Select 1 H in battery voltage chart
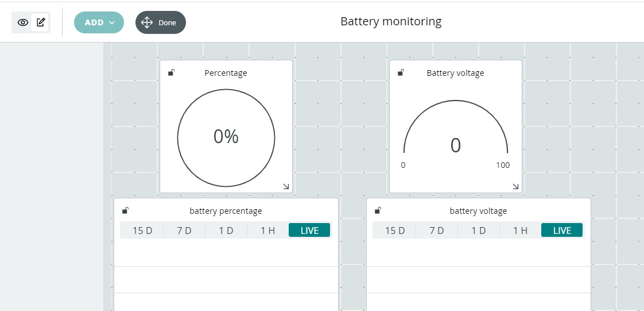Screen dimensions: 644x311 tap(521, 231)
